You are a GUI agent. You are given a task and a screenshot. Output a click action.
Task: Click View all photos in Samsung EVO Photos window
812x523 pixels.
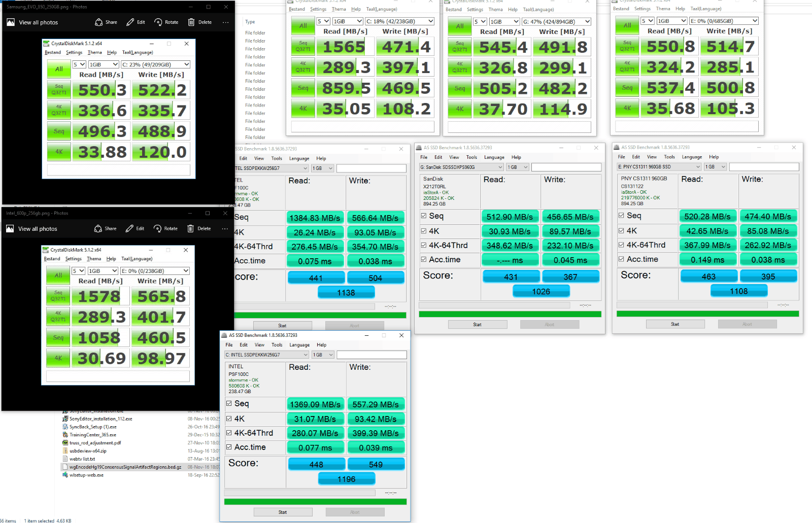coord(32,22)
